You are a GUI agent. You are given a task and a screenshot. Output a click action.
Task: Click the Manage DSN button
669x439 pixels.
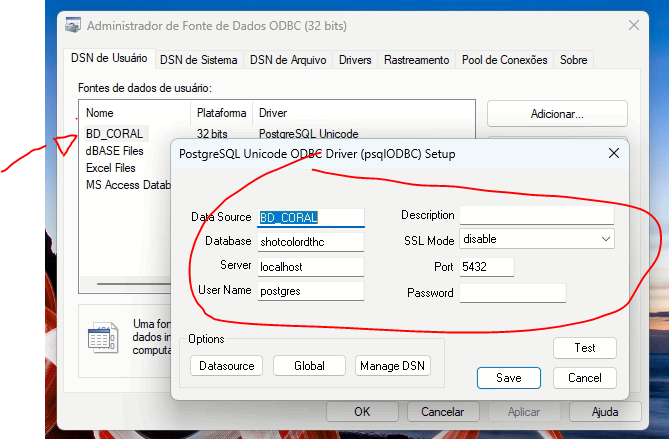point(393,366)
